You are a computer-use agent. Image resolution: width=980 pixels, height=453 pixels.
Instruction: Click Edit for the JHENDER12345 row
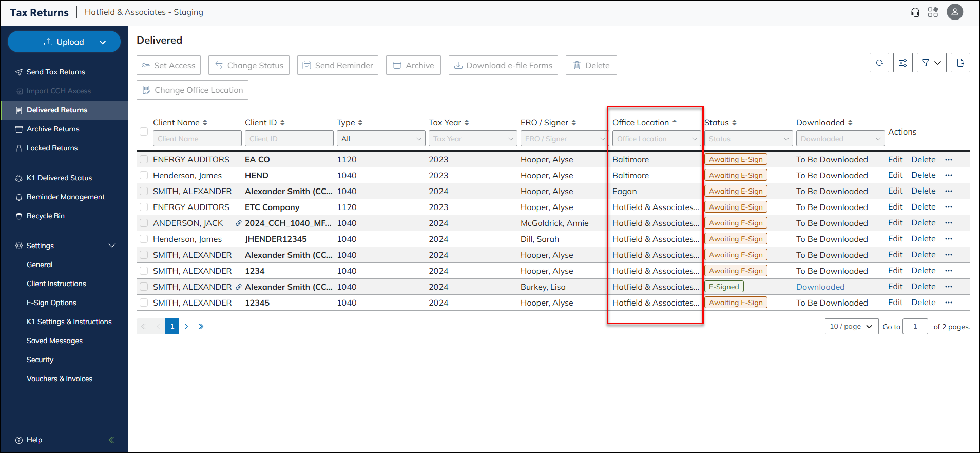(x=895, y=239)
